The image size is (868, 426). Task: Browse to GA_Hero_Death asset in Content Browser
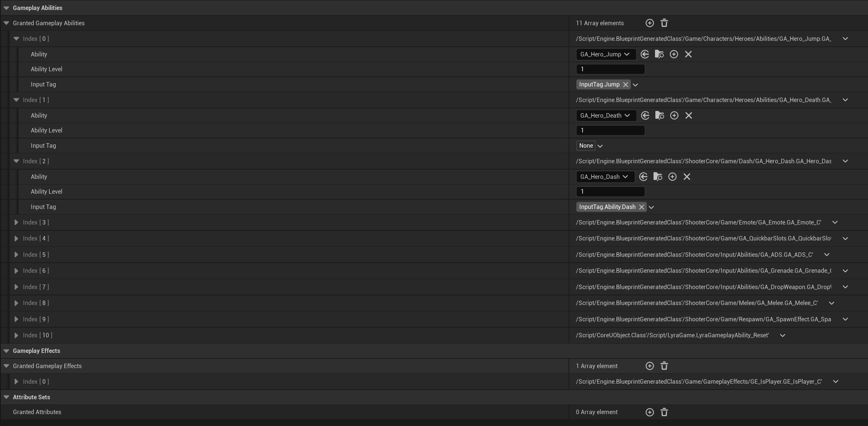point(659,115)
